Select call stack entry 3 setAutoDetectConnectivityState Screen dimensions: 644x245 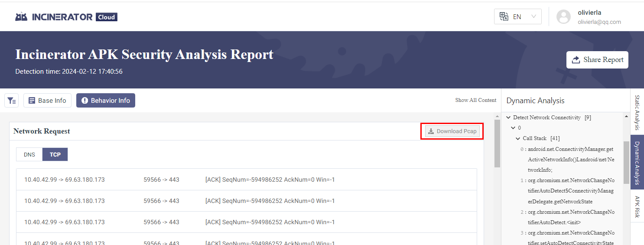click(x=571, y=238)
